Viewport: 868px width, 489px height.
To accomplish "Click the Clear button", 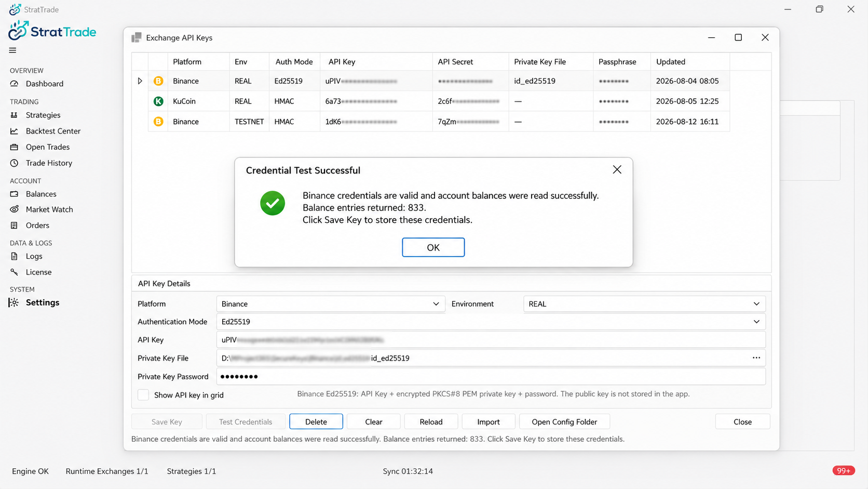I will [x=373, y=422].
